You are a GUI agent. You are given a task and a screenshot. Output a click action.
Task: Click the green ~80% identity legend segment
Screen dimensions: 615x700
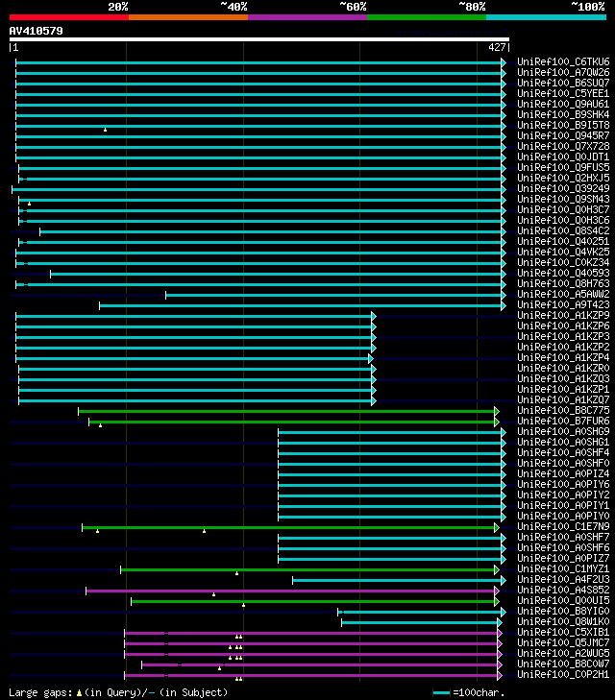427,17
